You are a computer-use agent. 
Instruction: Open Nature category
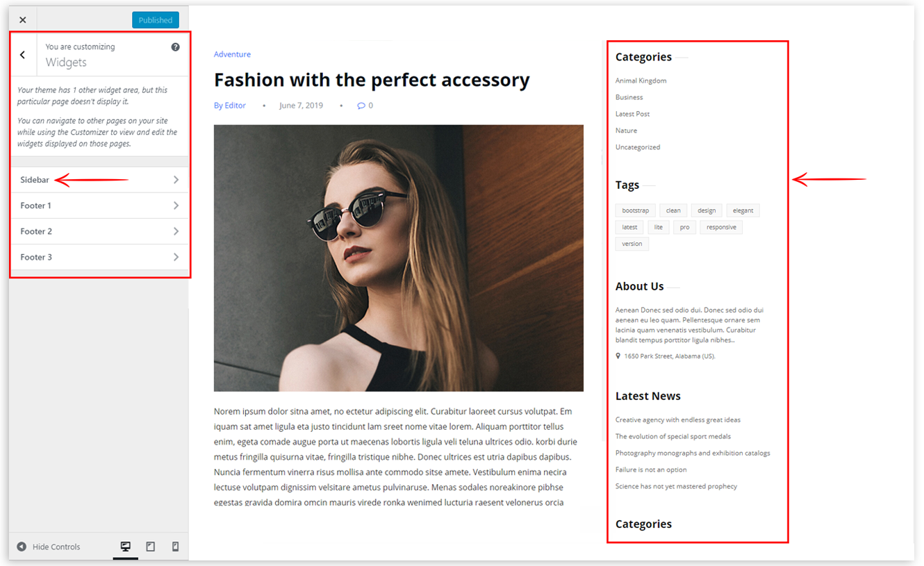tap(626, 131)
